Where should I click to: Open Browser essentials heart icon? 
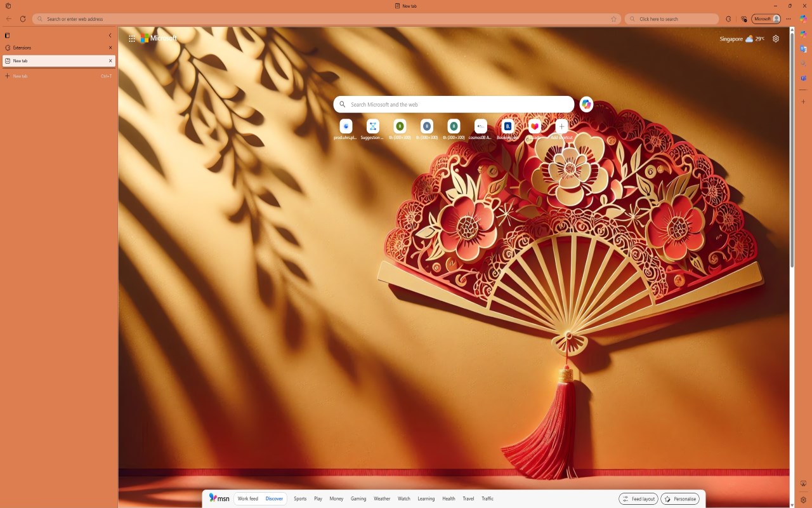(744, 19)
